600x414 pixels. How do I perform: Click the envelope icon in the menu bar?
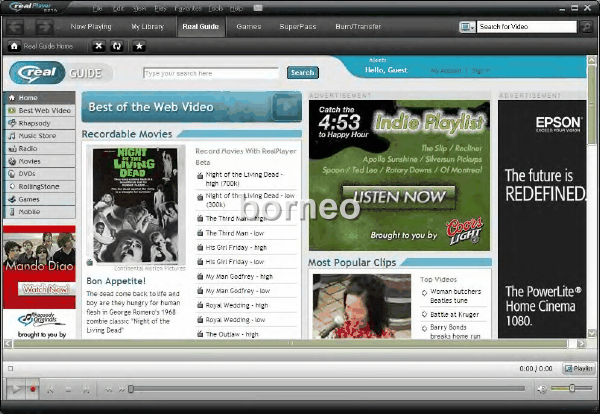258,8
